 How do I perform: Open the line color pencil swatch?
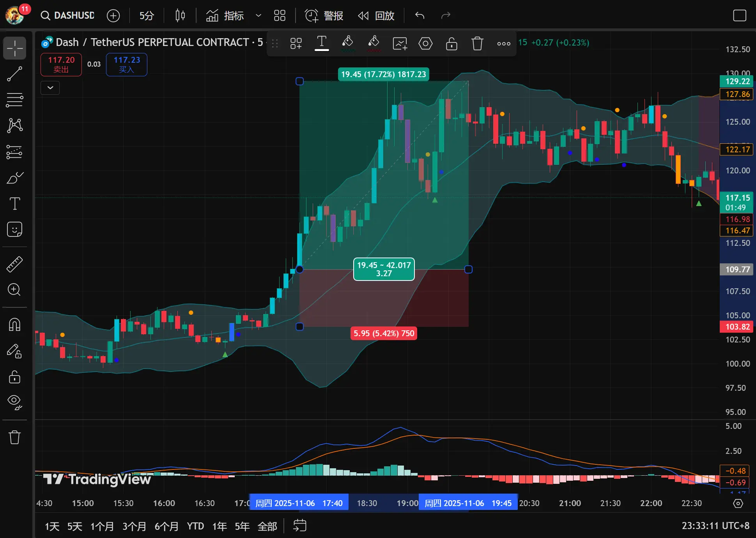click(x=347, y=43)
